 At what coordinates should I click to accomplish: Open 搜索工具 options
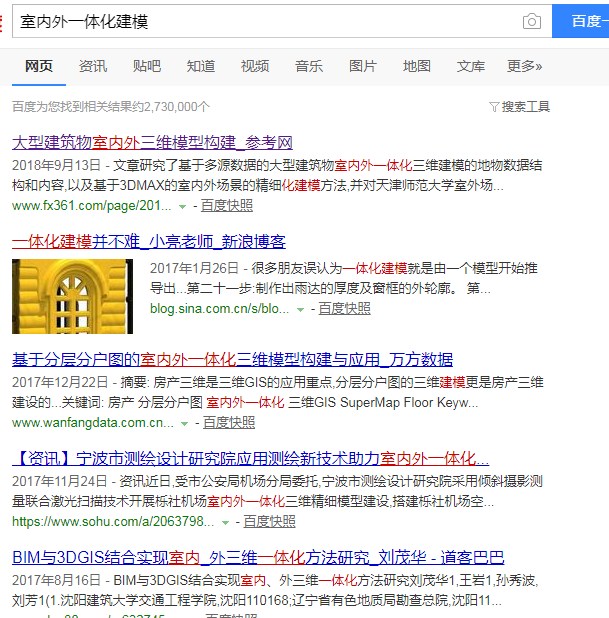[x=525, y=106]
